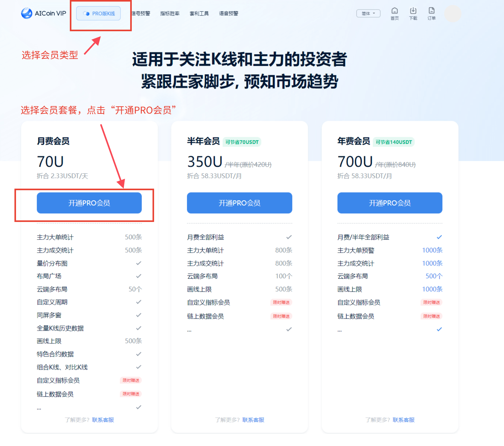This screenshot has height=446, width=504.
Task: Click the 下载 download icon
Action: pos(413,13)
